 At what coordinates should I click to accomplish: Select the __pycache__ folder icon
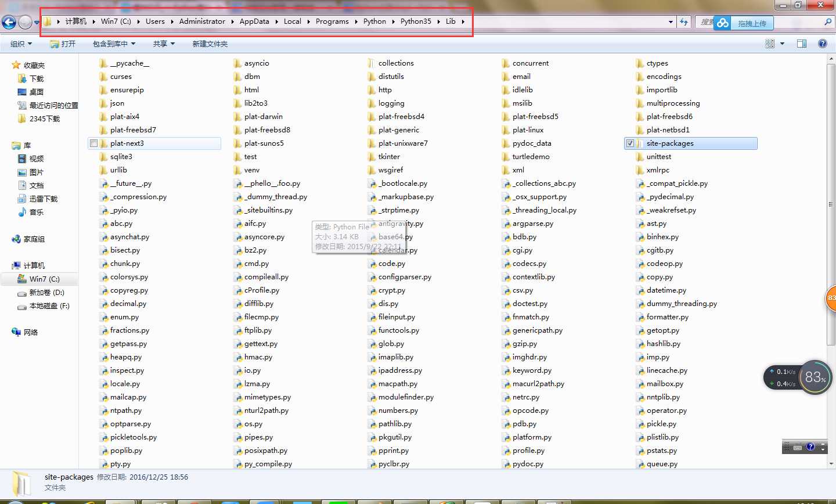(104, 63)
